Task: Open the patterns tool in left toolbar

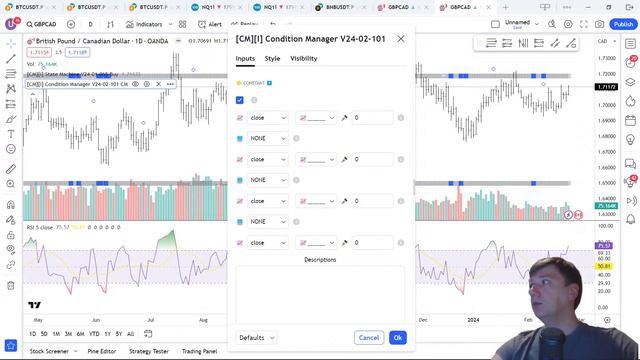Action: click(x=11, y=89)
